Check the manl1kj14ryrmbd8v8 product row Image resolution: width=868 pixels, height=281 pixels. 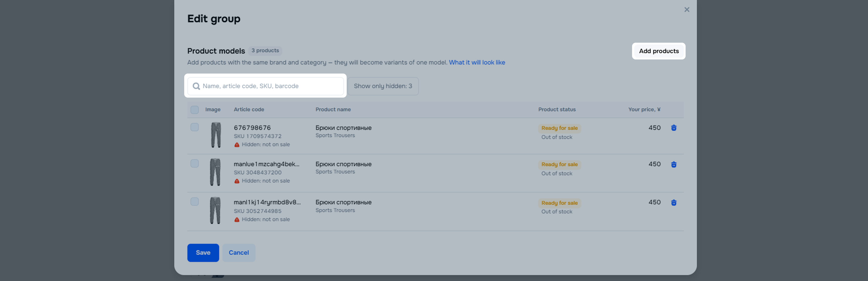pyautogui.click(x=194, y=202)
